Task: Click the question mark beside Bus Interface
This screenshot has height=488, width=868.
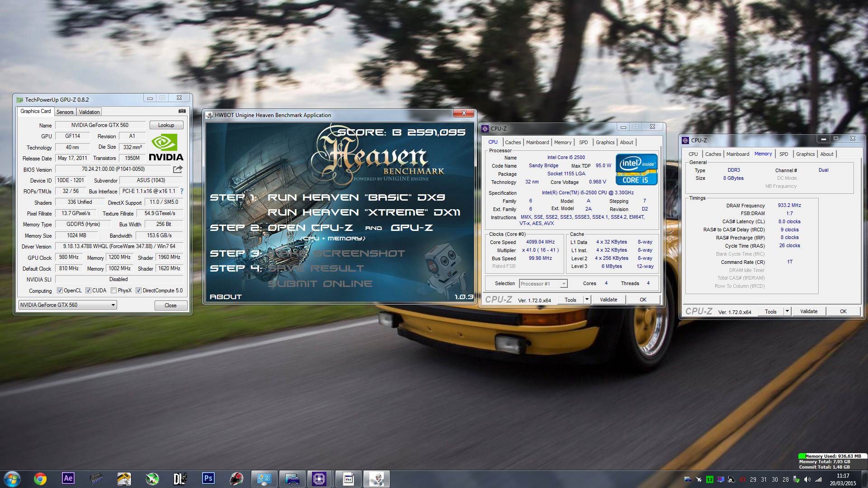Action: [182, 191]
